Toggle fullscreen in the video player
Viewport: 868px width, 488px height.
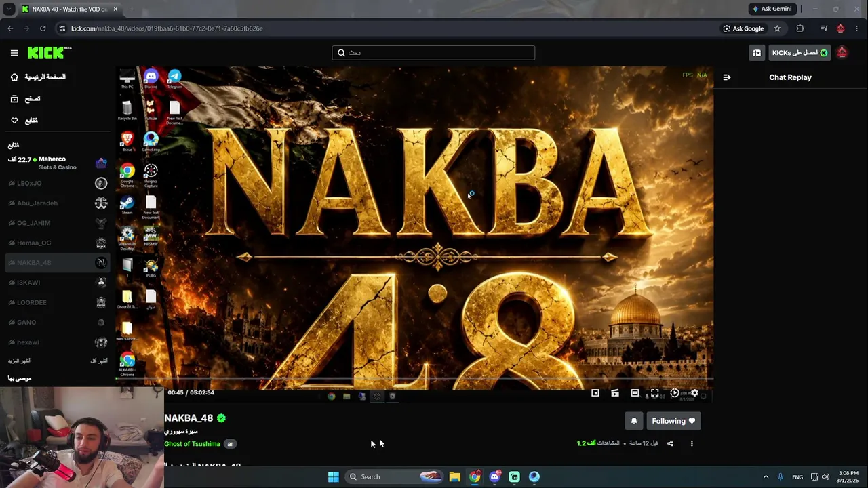pos(655,393)
